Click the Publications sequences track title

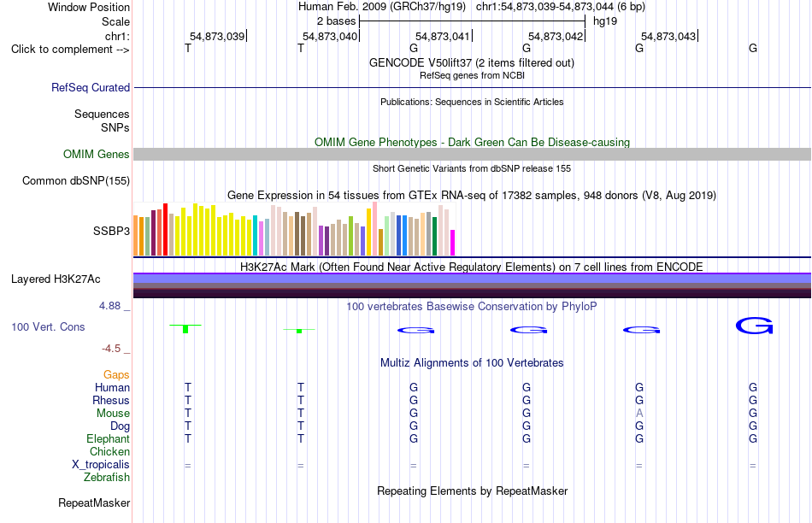click(472, 102)
